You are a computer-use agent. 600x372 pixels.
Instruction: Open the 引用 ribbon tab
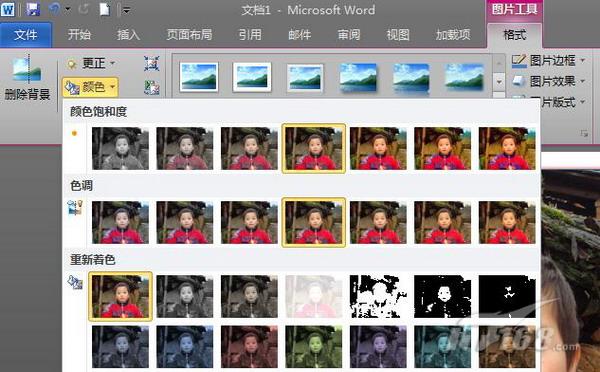(250, 35)
